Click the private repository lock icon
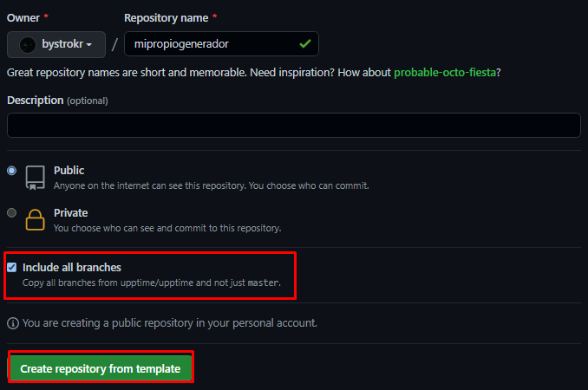Screen dimensions: 588x390 click(35, 219)
